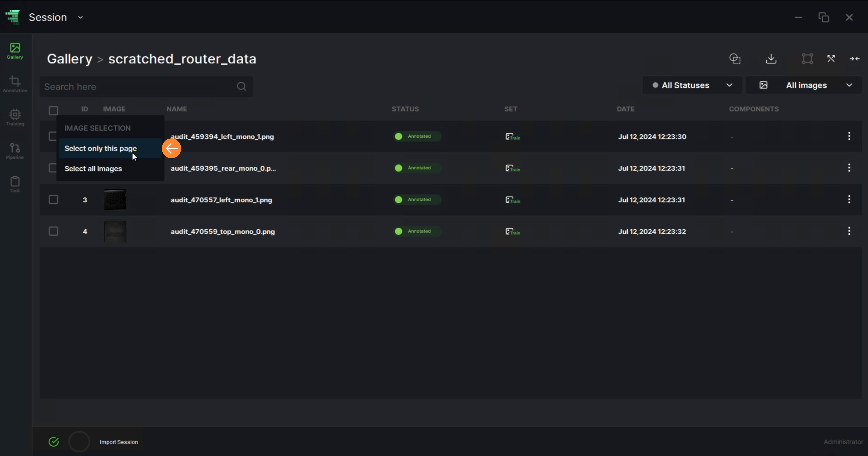868x456 pixels.
Task: Check the box for audit_459394_left_mono_1.png row
Action: [52, 136]
